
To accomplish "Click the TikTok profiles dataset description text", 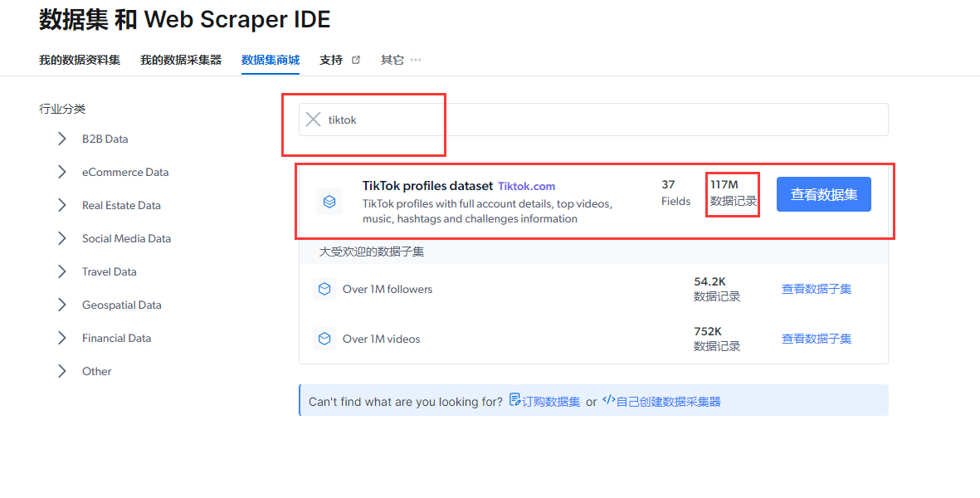I will (487, 211).
